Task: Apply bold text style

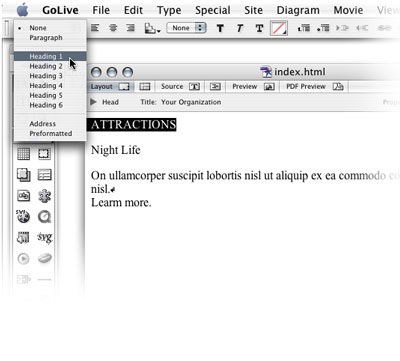Action: (220, 28)
